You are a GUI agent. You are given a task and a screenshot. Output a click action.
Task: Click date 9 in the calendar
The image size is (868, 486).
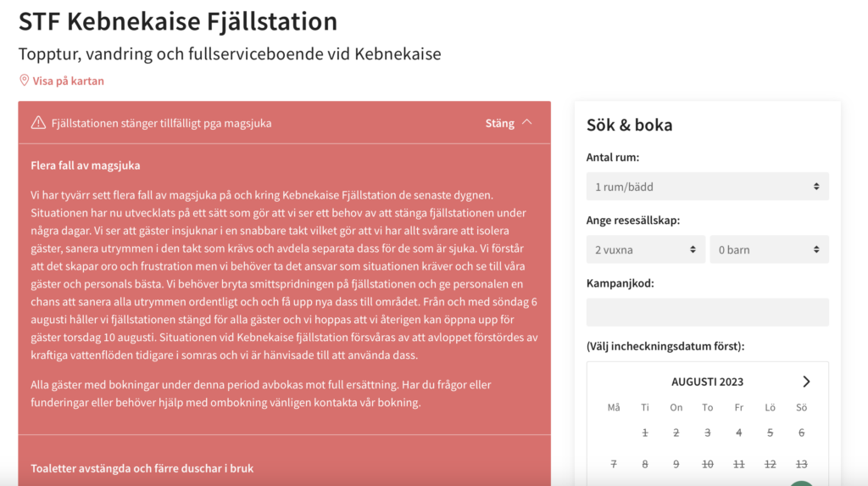click(x=676, y=464)
